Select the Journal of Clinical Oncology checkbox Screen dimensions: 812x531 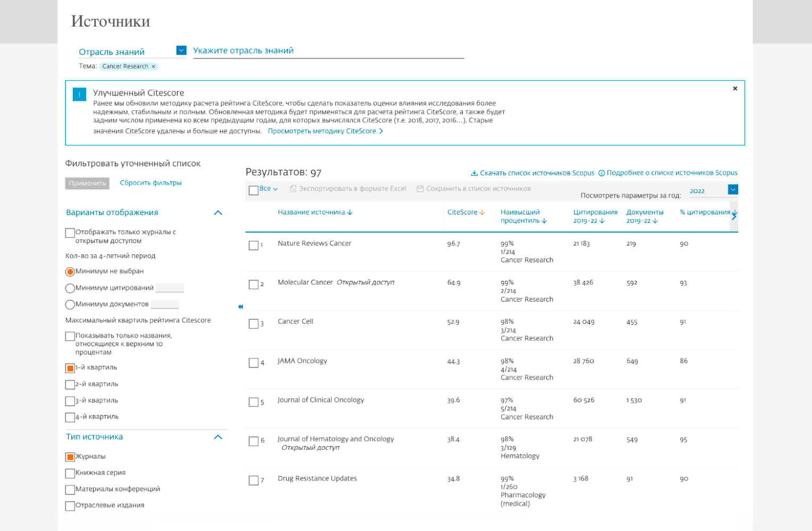253,402
